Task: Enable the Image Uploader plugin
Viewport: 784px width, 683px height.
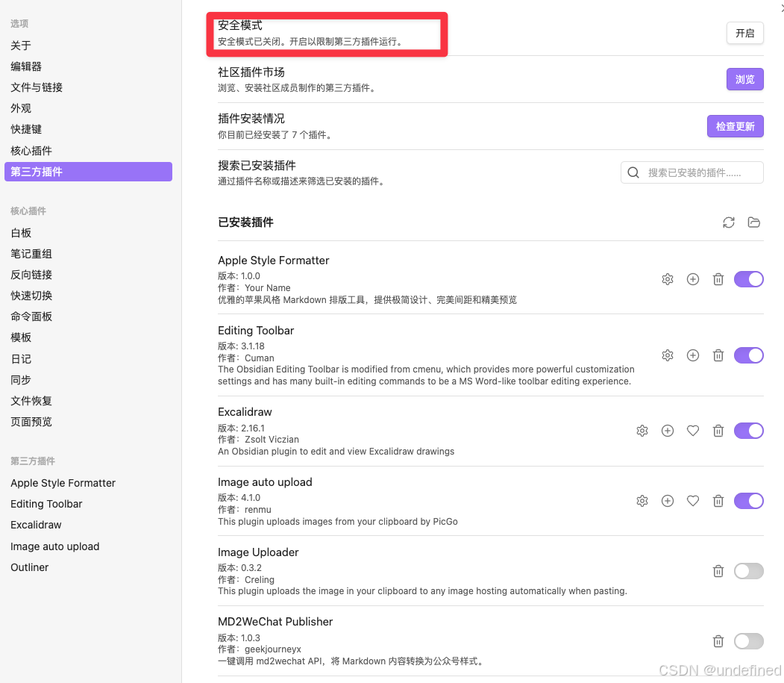Action: (x=748, y=571)
